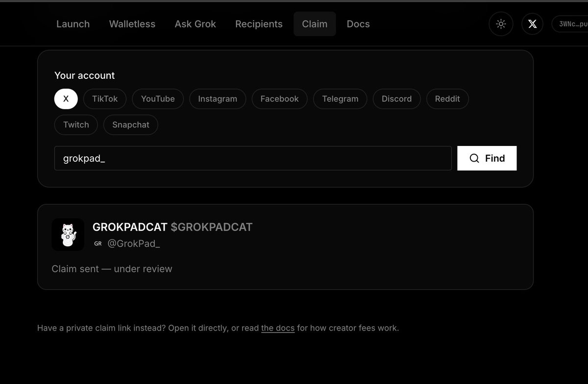The width and height of the screenshot is (588, 384).
Task: Select the Telegram platform chip
Action: (340, 99)
